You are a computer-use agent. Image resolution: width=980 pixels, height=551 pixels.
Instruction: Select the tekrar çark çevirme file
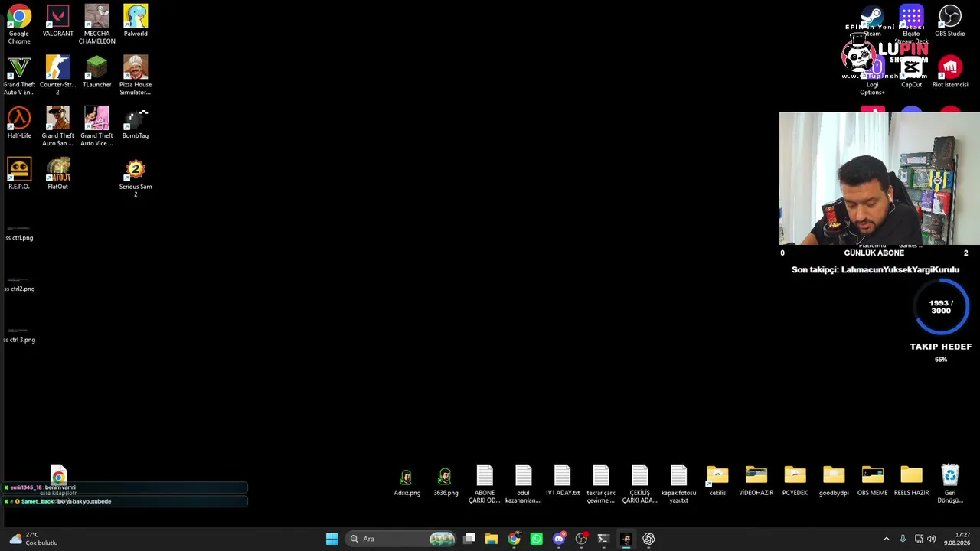coord(601,484)
